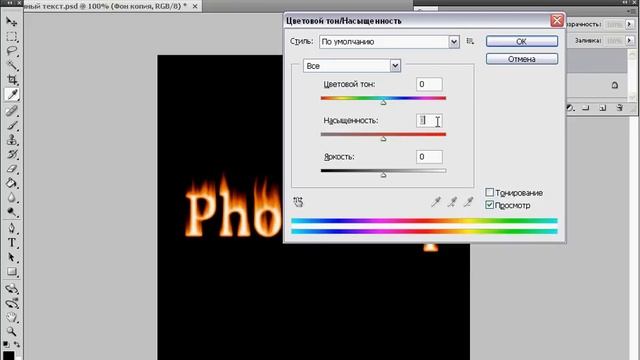
Task: Close the Hue/Saturation dialog
Action: tap(557, 20)
